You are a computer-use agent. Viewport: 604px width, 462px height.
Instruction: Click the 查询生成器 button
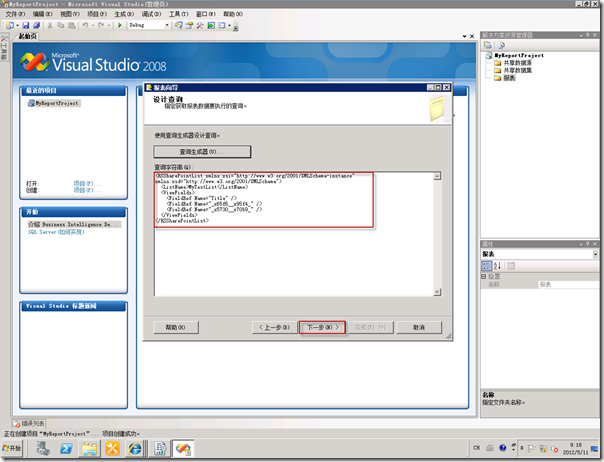(202, 152)
